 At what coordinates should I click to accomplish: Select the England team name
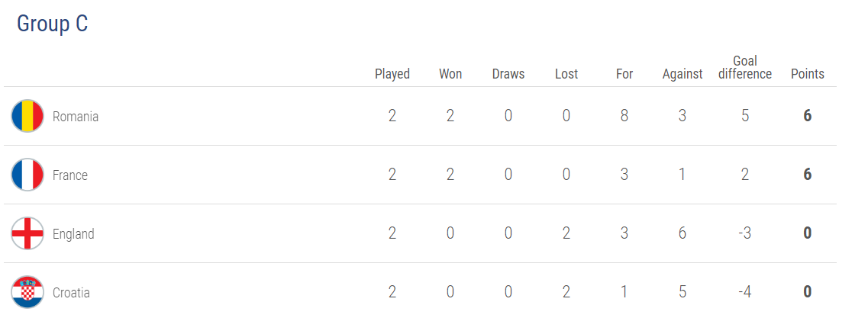click(73, 234)
